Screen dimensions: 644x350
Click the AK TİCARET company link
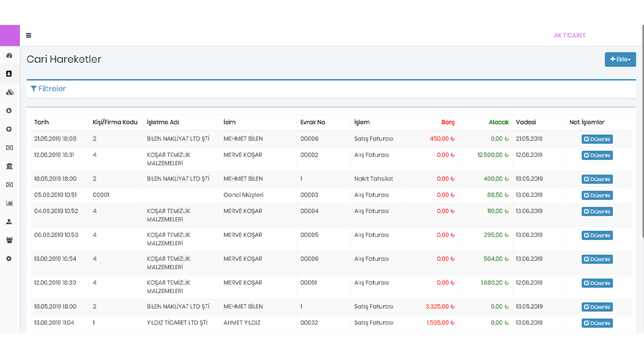pos(570,35)
